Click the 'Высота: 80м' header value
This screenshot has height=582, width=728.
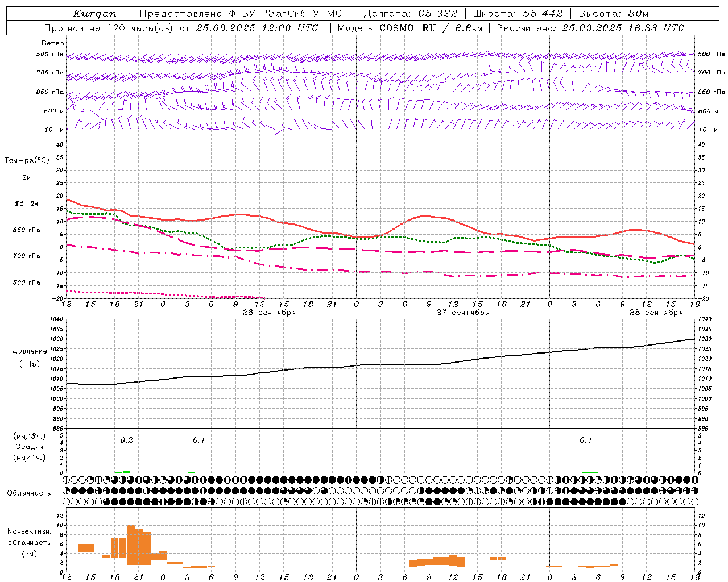tap(614, 14)
